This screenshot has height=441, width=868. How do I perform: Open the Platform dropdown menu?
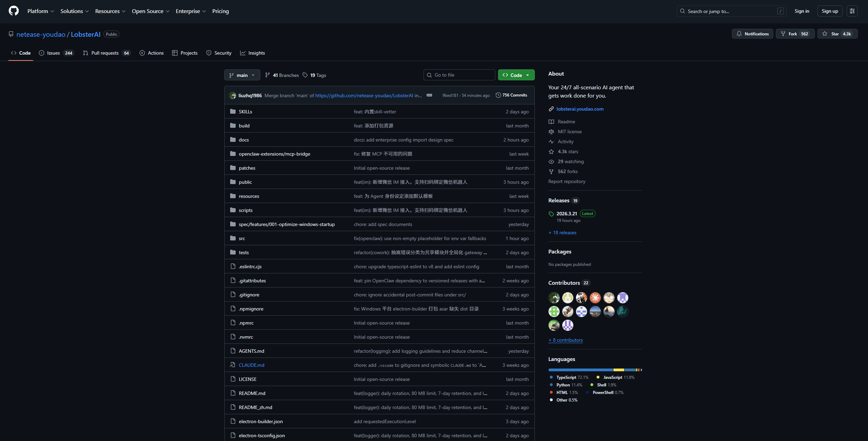pos(41,11)
